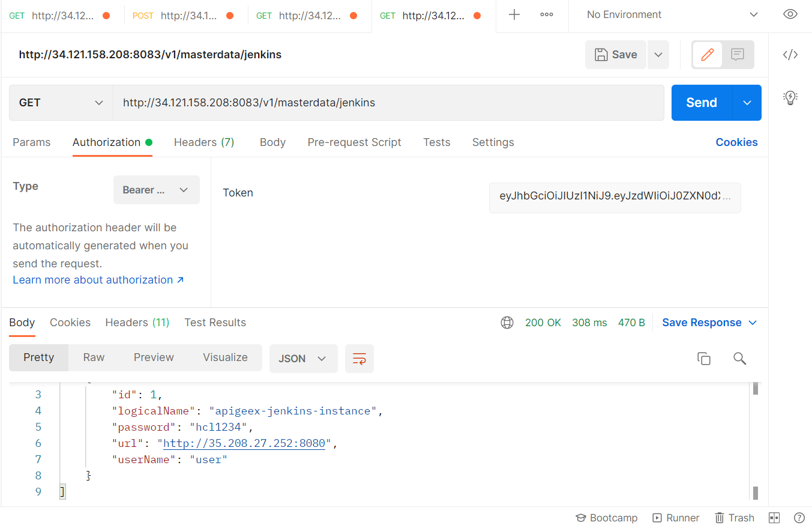Click the 200 OK status text

click(x=543, y=323)
